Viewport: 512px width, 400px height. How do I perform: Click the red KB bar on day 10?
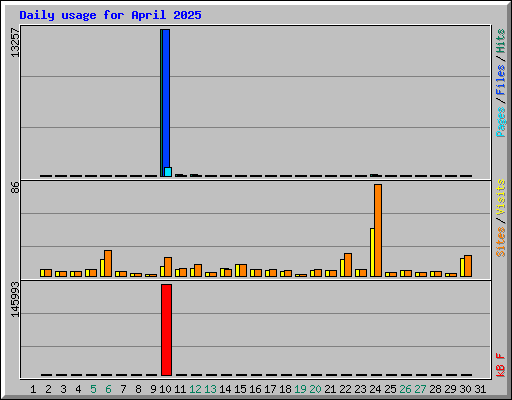click(166, 330)
